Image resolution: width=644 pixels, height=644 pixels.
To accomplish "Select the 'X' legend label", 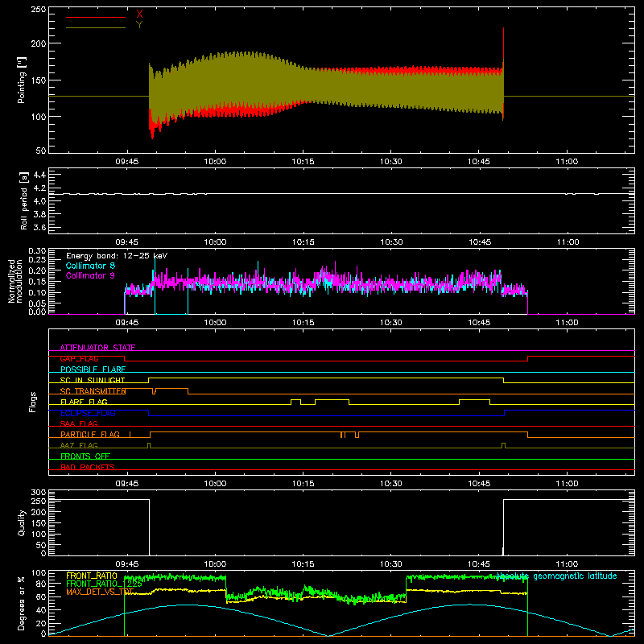I will (x=139, y=14).
